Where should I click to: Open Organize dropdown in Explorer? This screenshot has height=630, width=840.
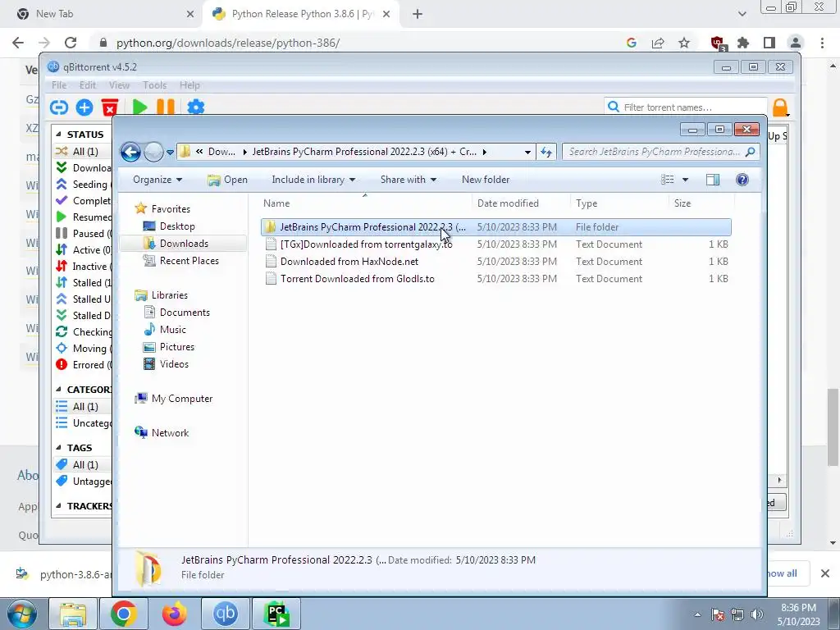click(157, 180)
